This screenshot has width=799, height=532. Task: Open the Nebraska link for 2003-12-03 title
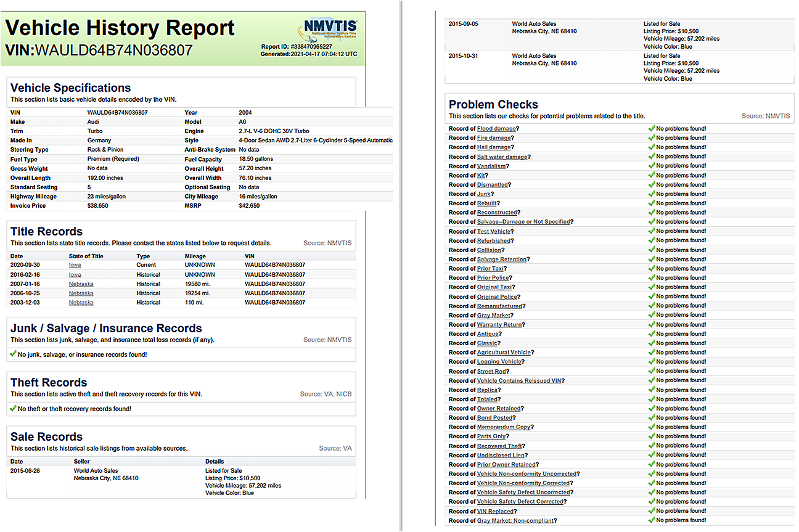click(x=81, y=303)
